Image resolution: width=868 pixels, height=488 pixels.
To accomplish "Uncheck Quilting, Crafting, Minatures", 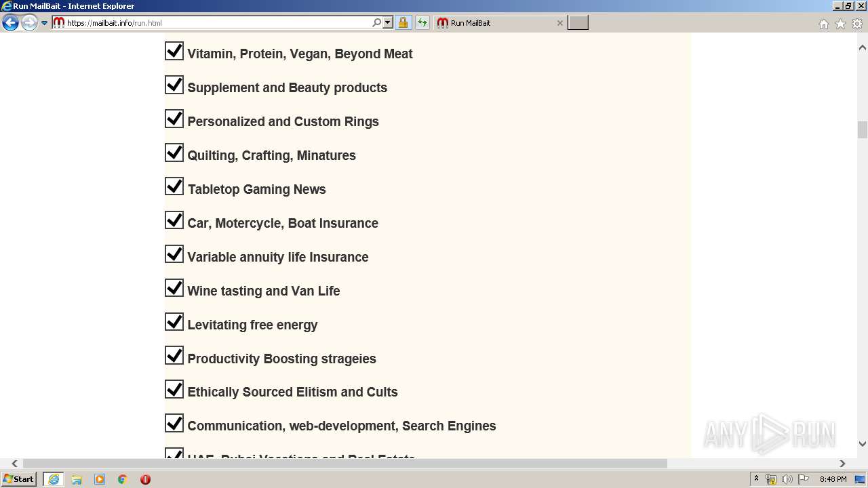I will pyautogui.click(x=174, y=152).
